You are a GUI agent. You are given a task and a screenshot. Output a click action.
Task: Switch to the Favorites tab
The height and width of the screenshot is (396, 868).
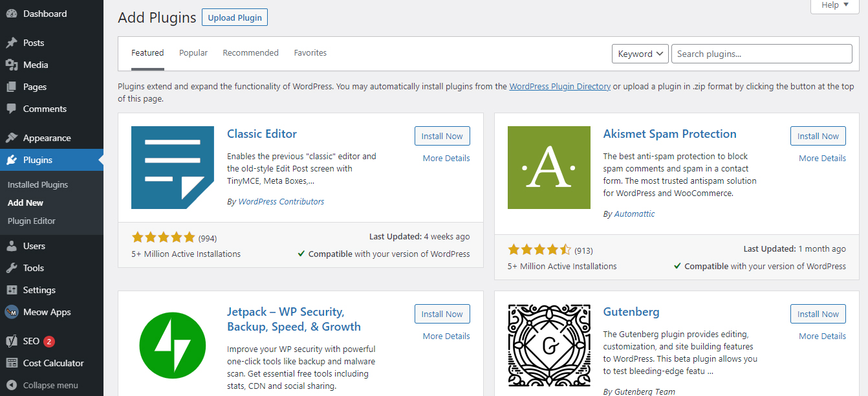[x=310, y=53]
